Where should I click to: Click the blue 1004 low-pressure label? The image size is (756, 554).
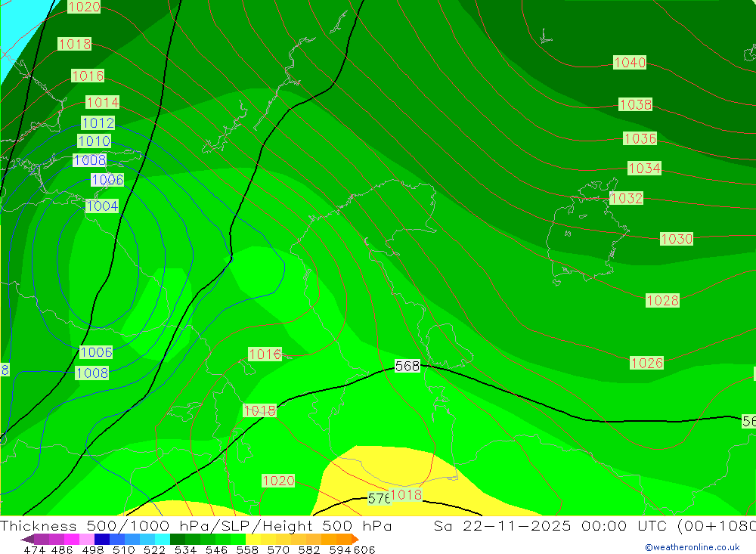pos(102,206)
